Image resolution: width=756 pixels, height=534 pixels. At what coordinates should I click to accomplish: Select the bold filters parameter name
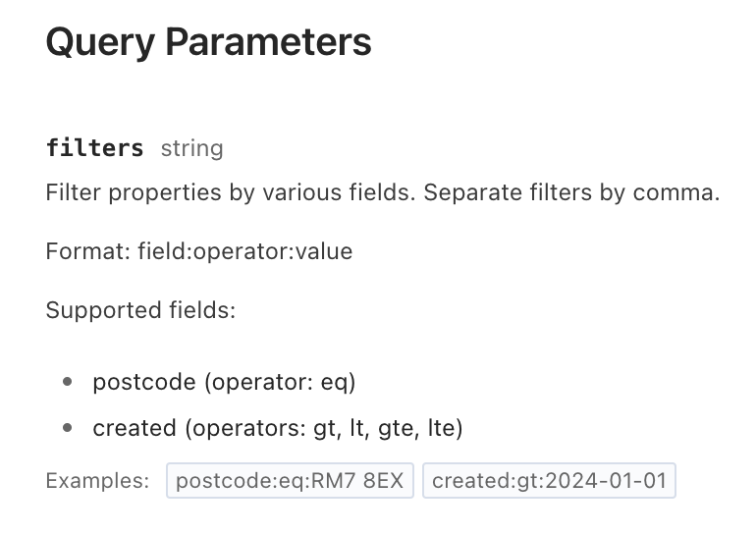tap(94, 148)
